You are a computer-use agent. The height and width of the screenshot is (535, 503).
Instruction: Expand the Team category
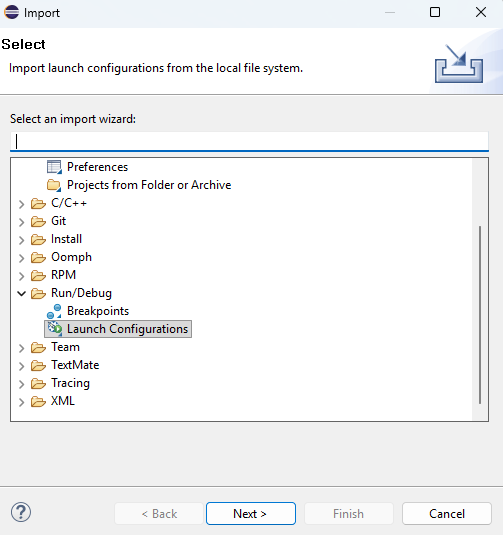point(21,348)
